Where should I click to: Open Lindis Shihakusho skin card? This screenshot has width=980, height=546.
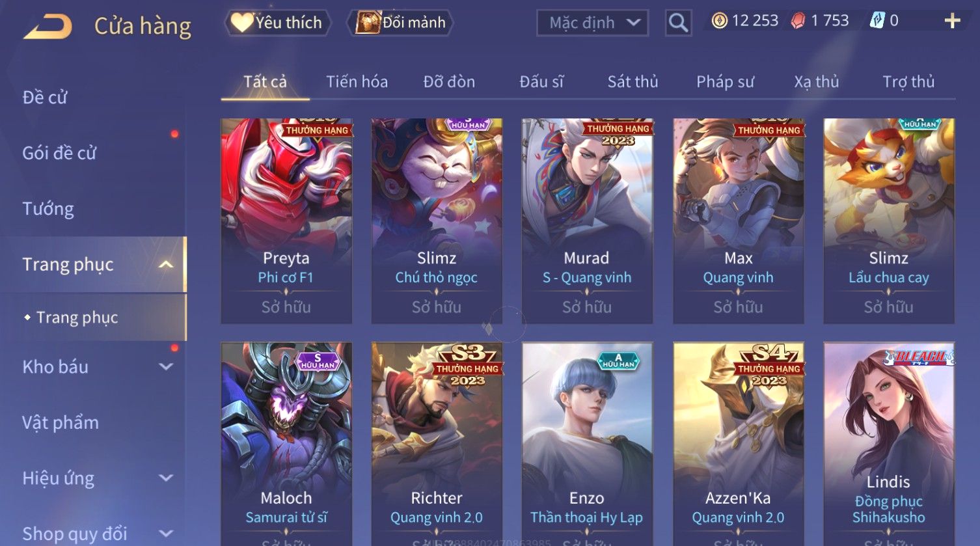point(889,444)
